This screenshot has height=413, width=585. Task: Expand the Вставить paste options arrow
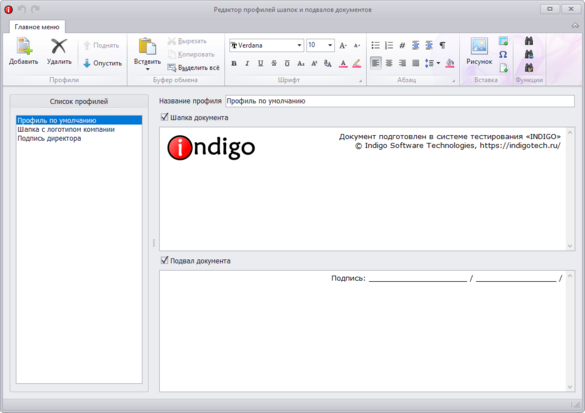click(147, 69)
